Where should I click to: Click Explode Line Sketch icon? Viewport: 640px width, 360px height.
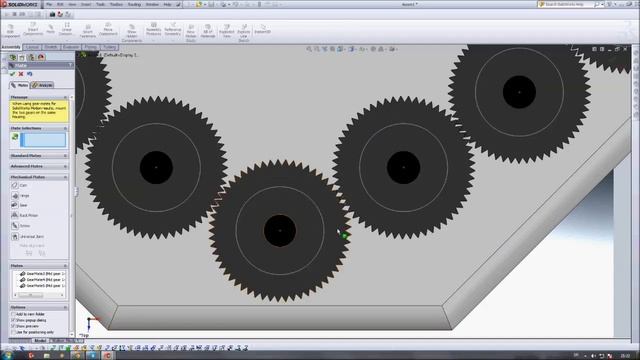tap(244, 33)
